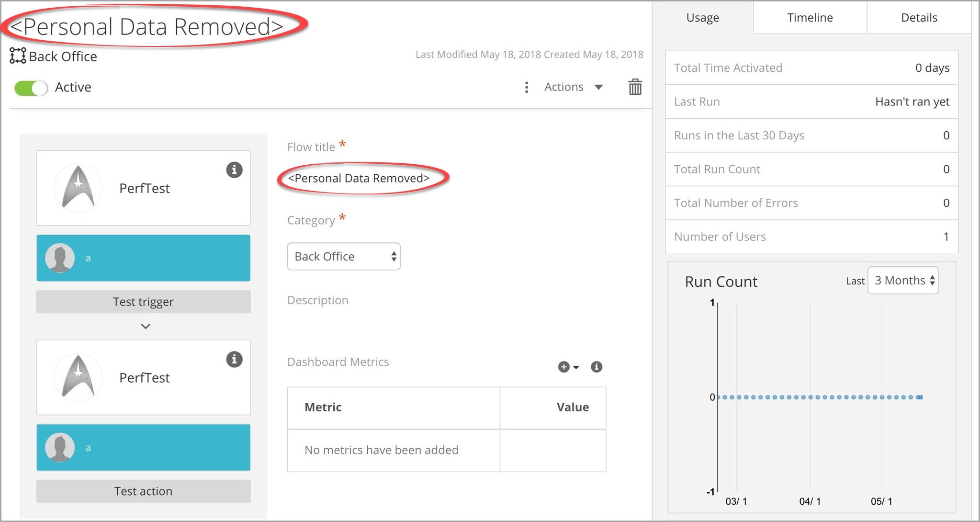
Task: Switch to the Timeline tab
Action: click(x=810, y=18)
